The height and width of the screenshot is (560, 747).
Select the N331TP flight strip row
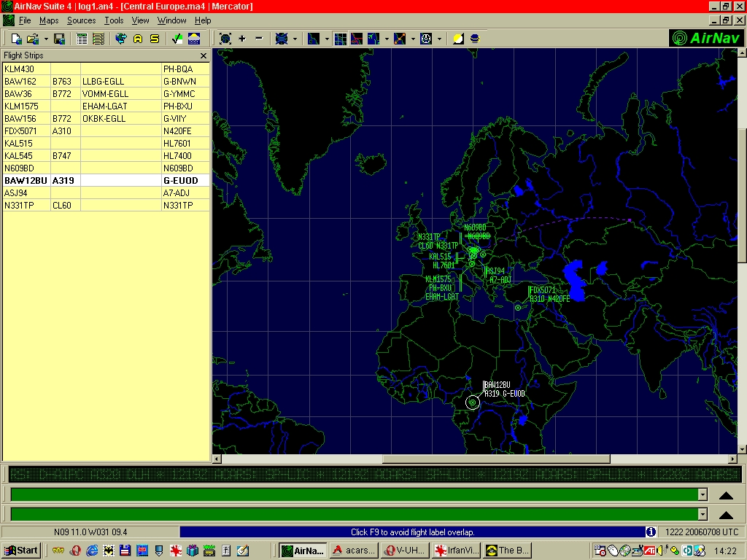click(107, 205)
